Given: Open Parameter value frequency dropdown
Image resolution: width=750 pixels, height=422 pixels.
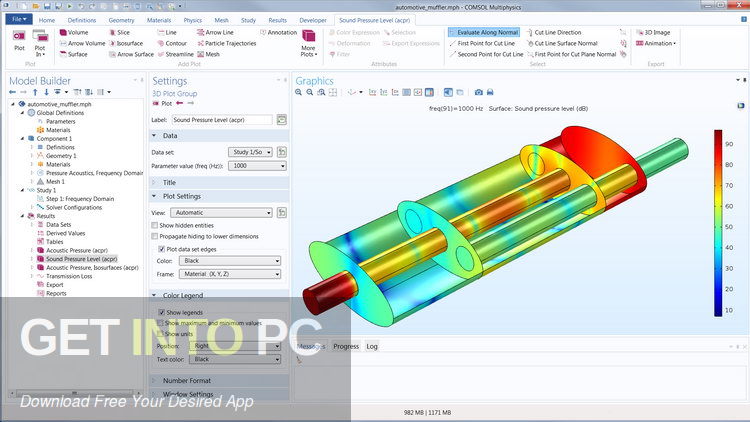Looking at the screenshot, I should coord(257,166).
